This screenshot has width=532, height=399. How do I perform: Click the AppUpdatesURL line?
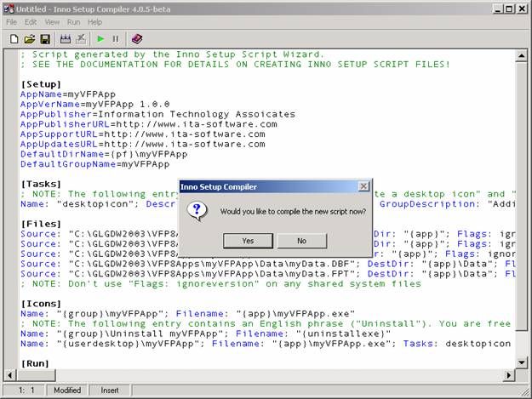142,144
